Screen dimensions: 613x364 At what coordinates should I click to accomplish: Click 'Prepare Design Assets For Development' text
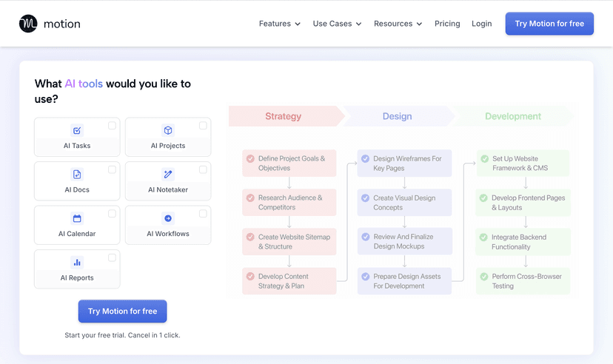pos(407,281)
